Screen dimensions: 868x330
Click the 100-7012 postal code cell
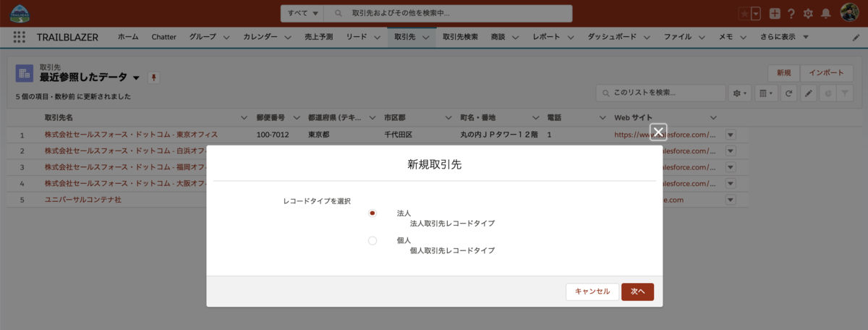point(273,135)
